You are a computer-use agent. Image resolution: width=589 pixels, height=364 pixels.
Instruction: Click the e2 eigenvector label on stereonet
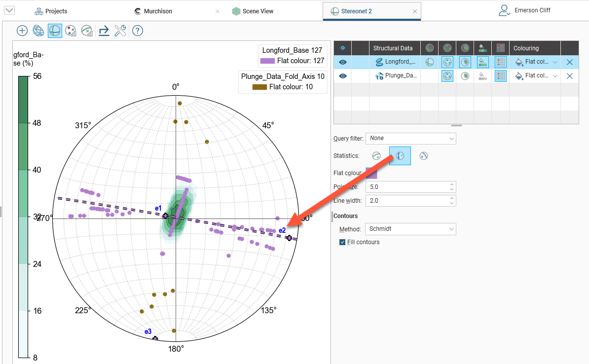[x=282, y=230]
